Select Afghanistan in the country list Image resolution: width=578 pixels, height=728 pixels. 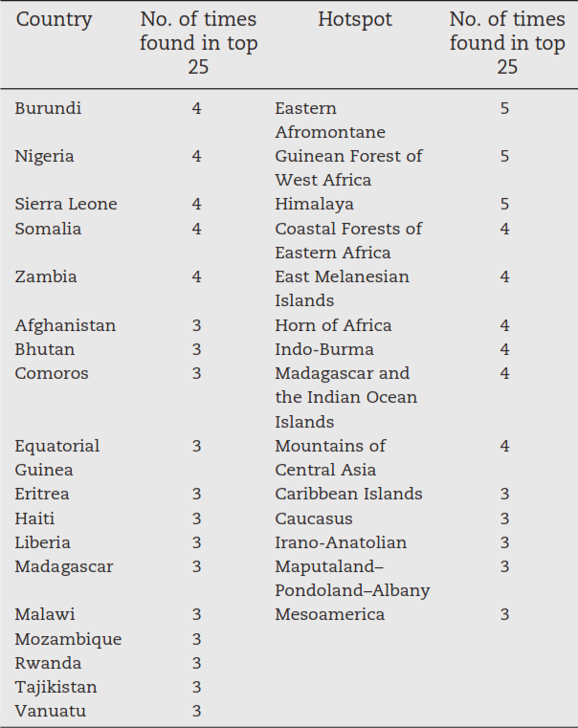[x=65, y=325]
